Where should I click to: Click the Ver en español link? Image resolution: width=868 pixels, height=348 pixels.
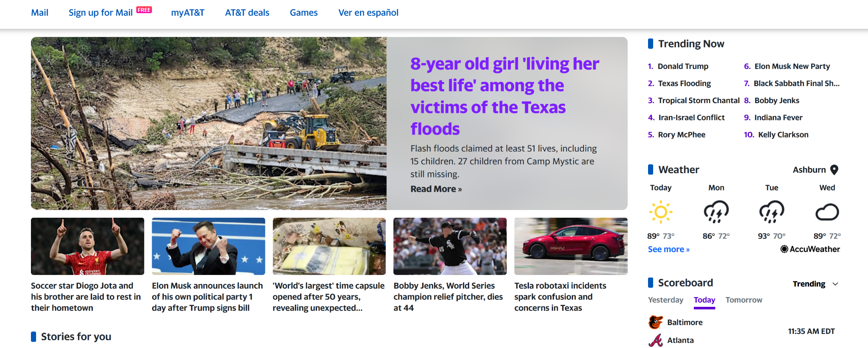[368, 13]
